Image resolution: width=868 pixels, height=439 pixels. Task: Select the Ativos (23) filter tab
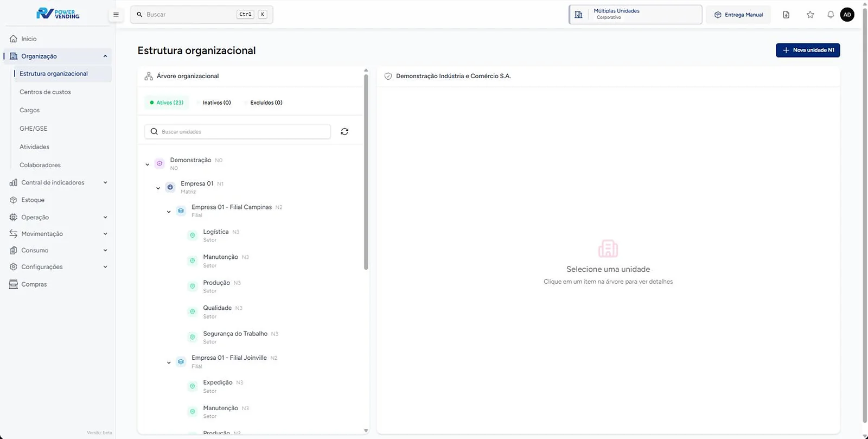167,103
